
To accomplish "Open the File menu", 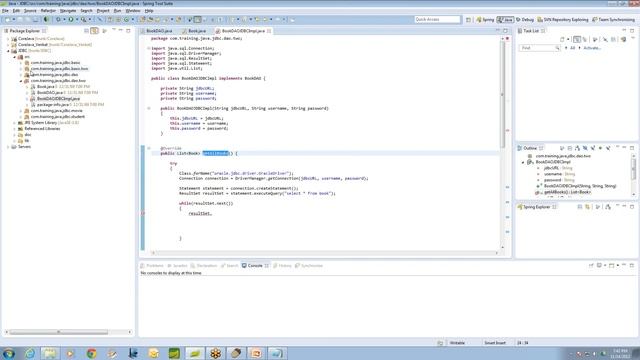I will click(5, 11).
